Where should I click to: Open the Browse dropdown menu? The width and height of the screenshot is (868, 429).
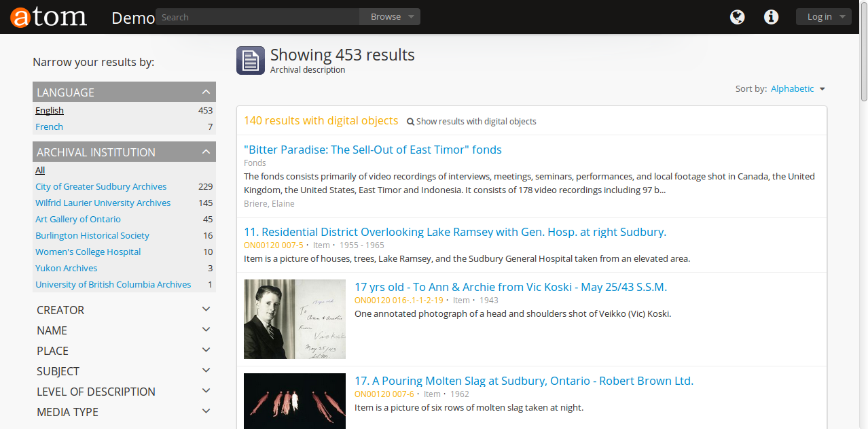[390, 17]
